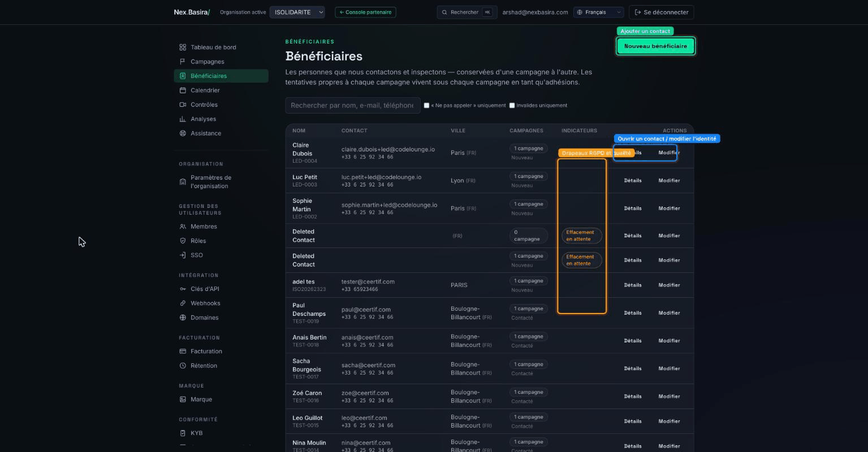Open the Analyses chart icon

pos(183,119)
